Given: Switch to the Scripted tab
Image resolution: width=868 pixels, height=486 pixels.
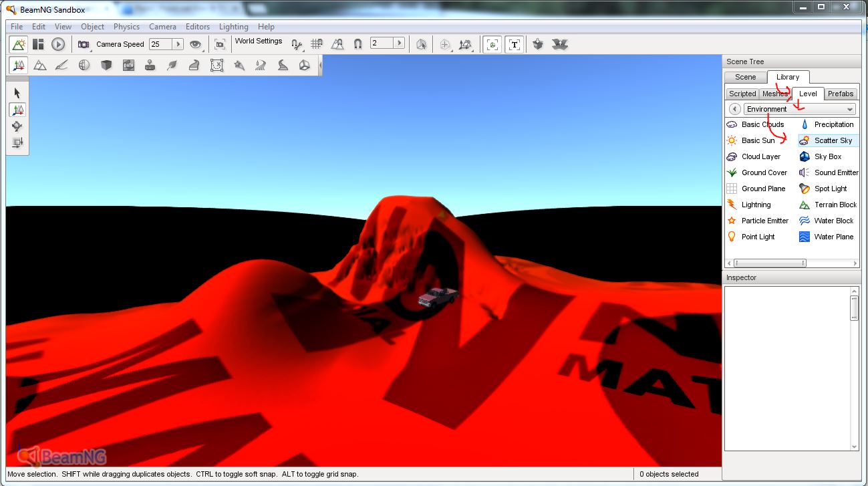Looking at the screenshot, I should pyautogui.click(x=742, y=94).
